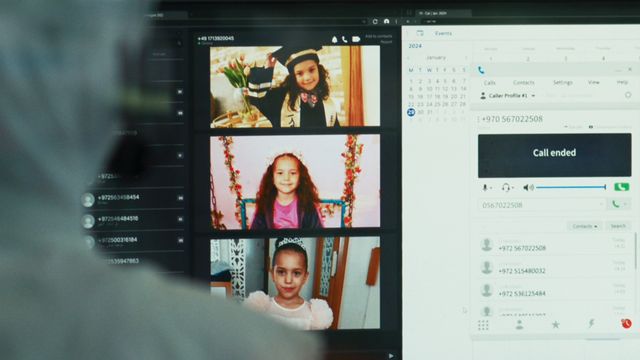Click the 0567022508 number input field
640x360 pixels.
click(x=542, y=204)
